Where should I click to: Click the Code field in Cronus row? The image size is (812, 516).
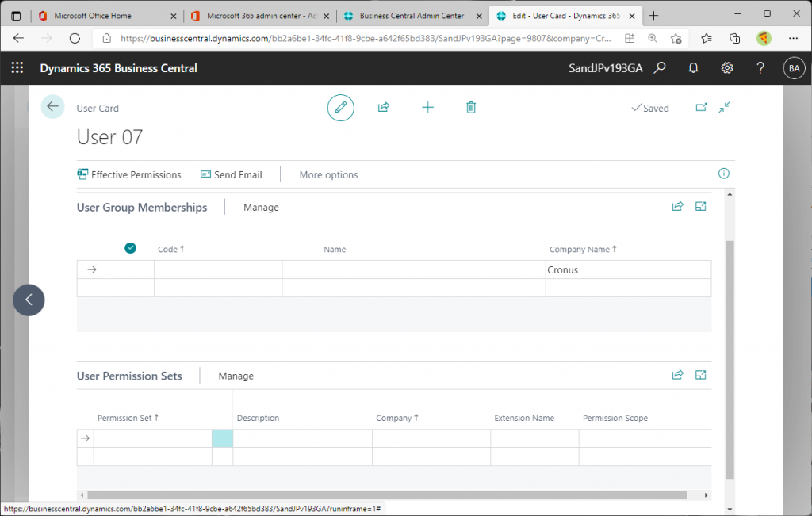click(x=218, y=269)
